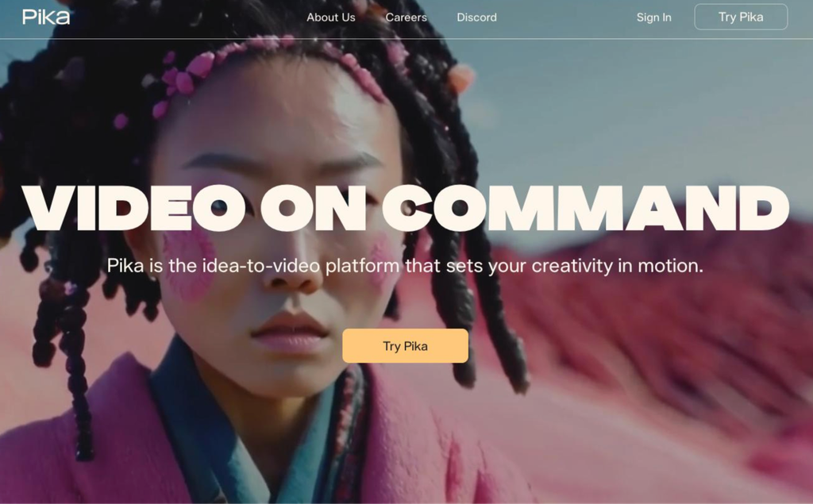Click the word COMMAND in the headline
Screen dimensions: 813x504
[x=586, y=208]
